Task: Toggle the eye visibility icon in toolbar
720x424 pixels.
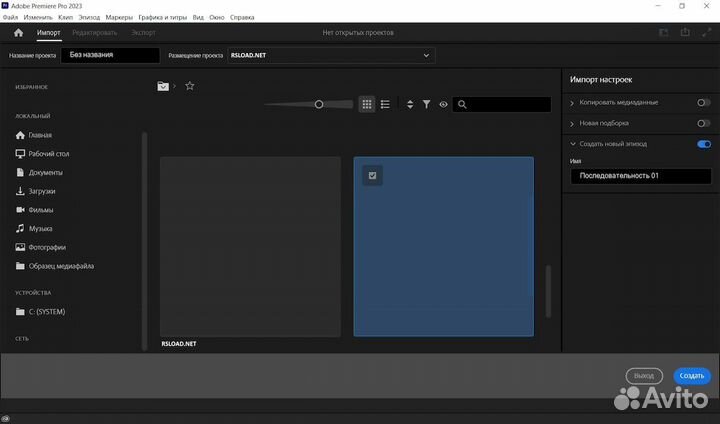Action: [443, 104]
